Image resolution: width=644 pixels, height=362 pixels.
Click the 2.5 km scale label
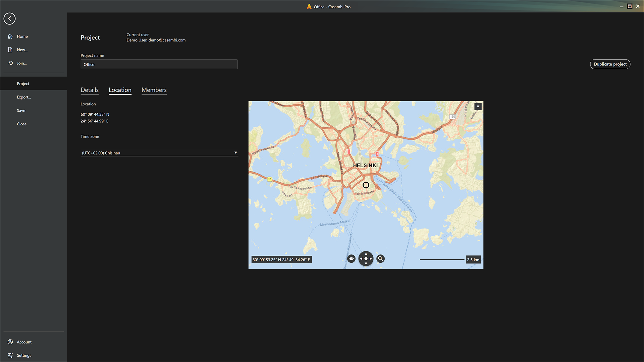coord(473,260)
